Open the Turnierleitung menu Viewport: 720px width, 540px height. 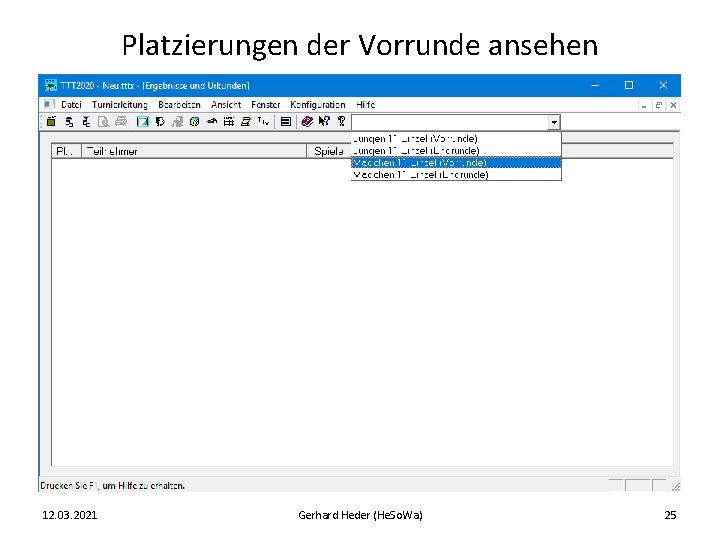pos(120,105)
